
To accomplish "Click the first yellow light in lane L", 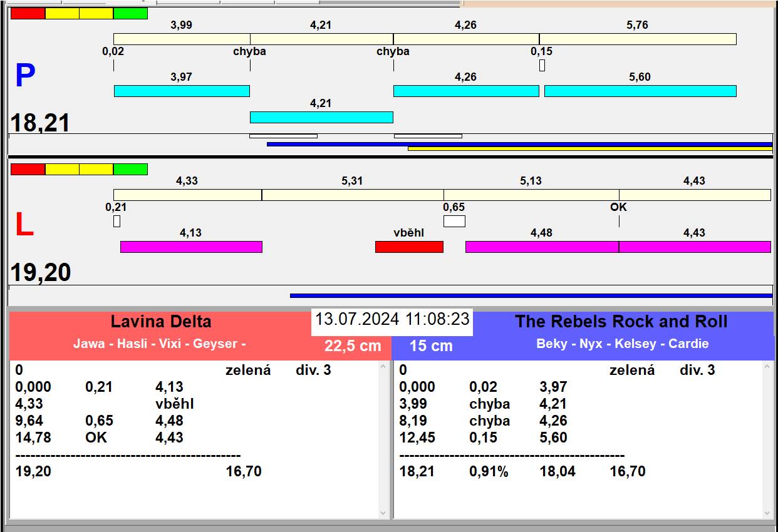I will 63,169.
